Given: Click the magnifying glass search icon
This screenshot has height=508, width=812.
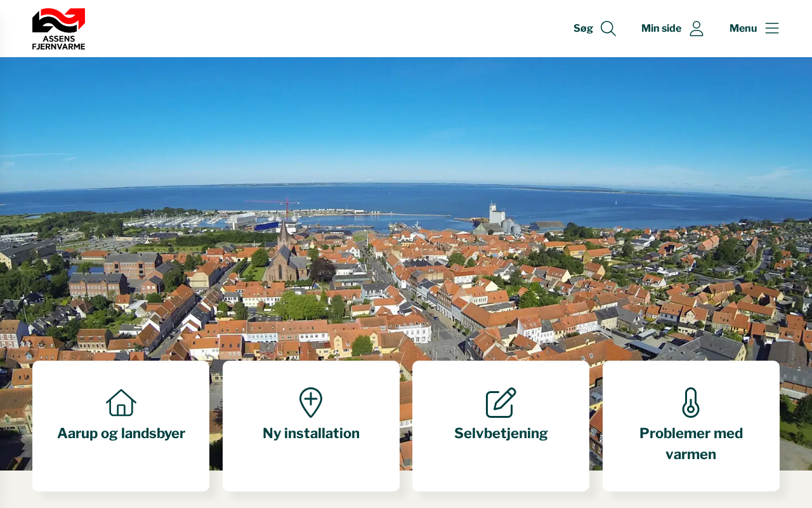Looking at the screenshot, I should [x=608, y=29].
